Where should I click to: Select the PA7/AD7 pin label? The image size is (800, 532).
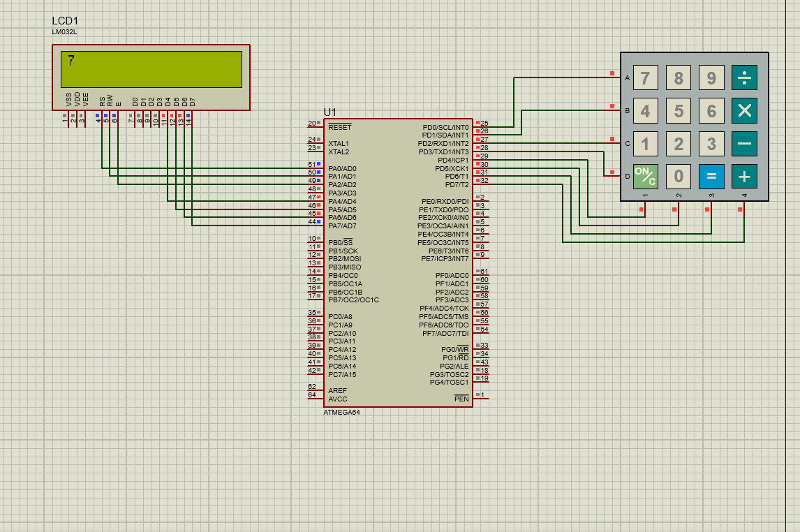coord(342,226)
